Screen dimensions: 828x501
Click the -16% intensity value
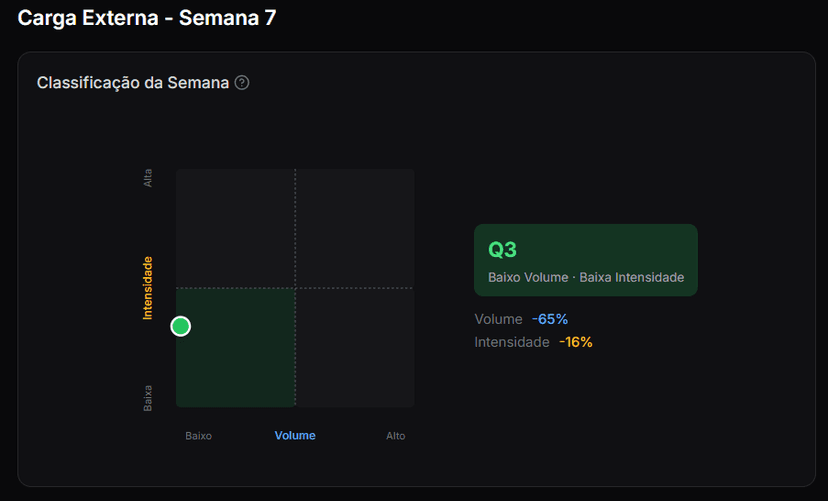click(x=575, y=342)
